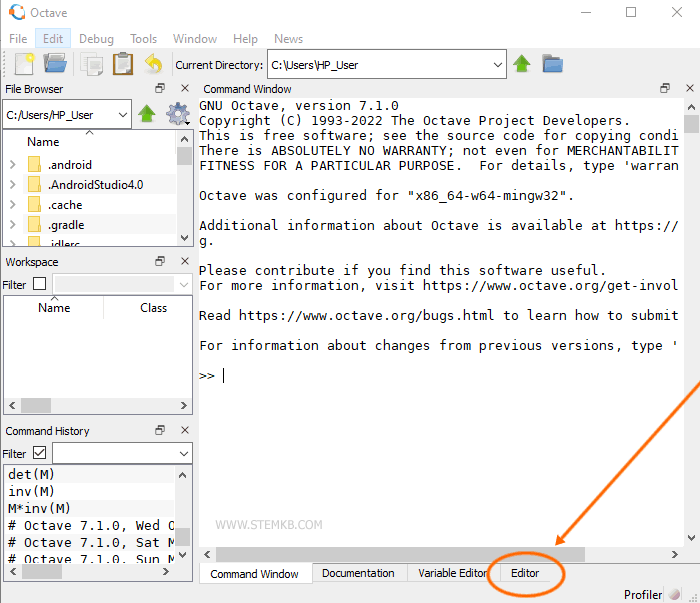
Task: Open File Browser settings gear menu
Action: [177, 114]
